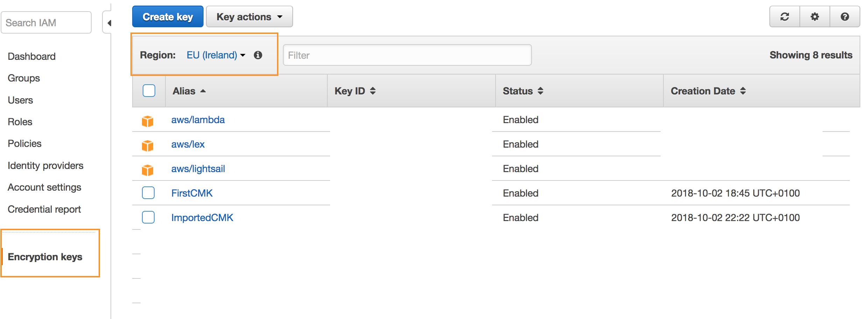Viewport: 868px width, 319px height.
Task: Click the orange cube icon beside aws/lex
Action: click(148, 145)
